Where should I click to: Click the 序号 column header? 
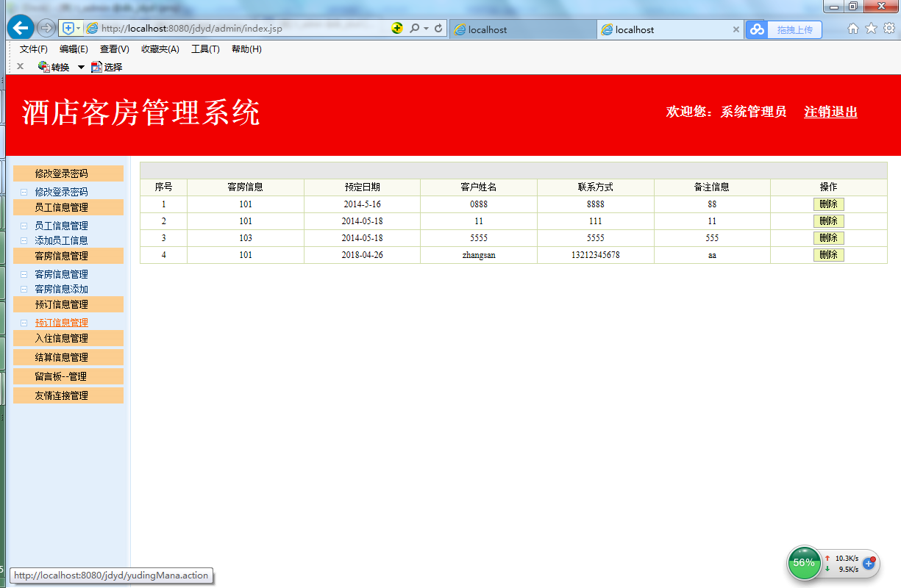tap(164, 187)
